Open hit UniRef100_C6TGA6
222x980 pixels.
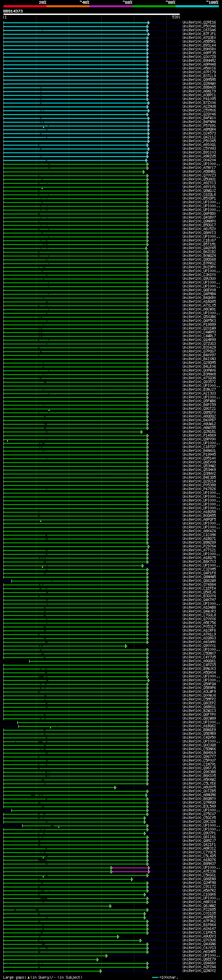pos(199,30)
